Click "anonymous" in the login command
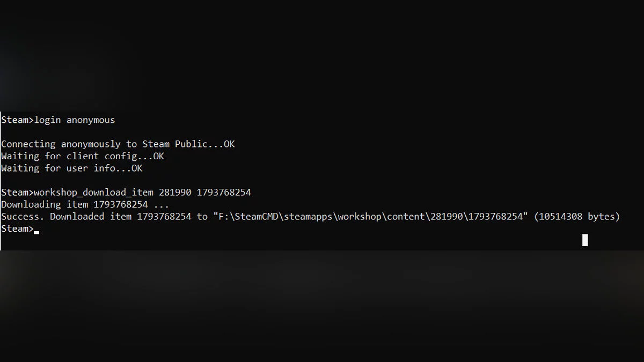This screenshot has height=362, width=644. click(x=91, y=120)
